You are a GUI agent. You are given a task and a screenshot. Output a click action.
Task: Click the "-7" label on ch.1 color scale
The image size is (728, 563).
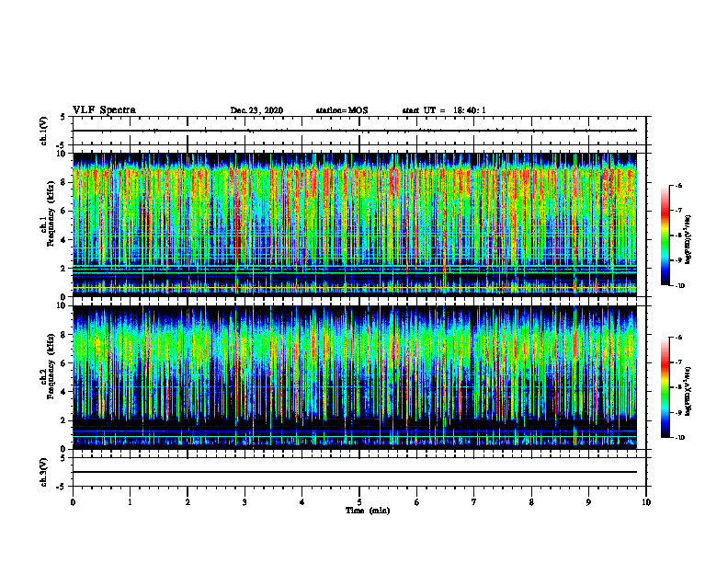click(678, 211)
